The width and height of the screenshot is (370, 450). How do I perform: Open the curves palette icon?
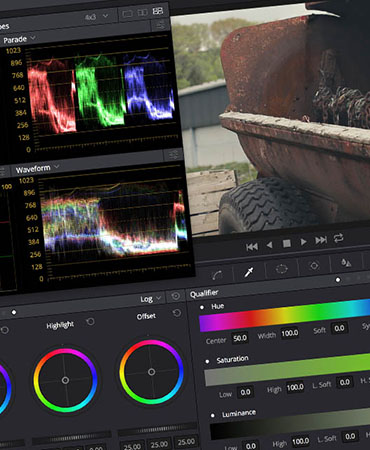point(217,275)
